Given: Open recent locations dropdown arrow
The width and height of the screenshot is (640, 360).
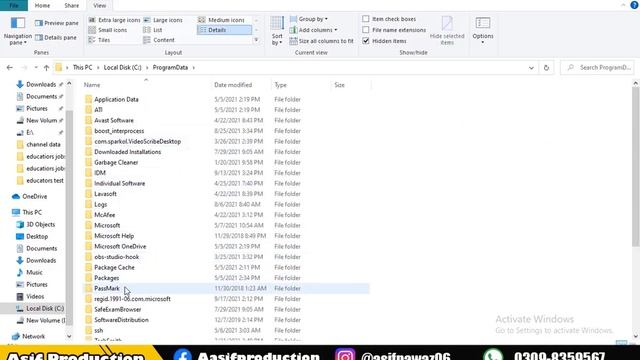Looking at the screenshot, I should click(36, 68).
